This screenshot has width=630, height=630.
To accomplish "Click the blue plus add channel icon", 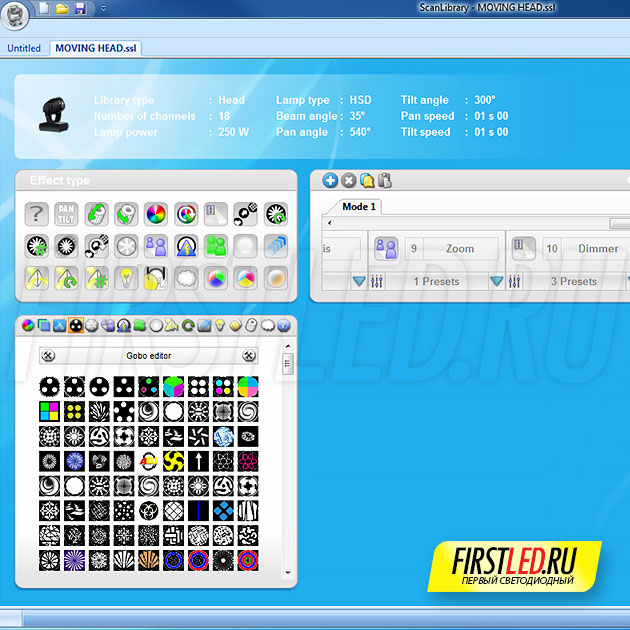I will coord(330,180).
